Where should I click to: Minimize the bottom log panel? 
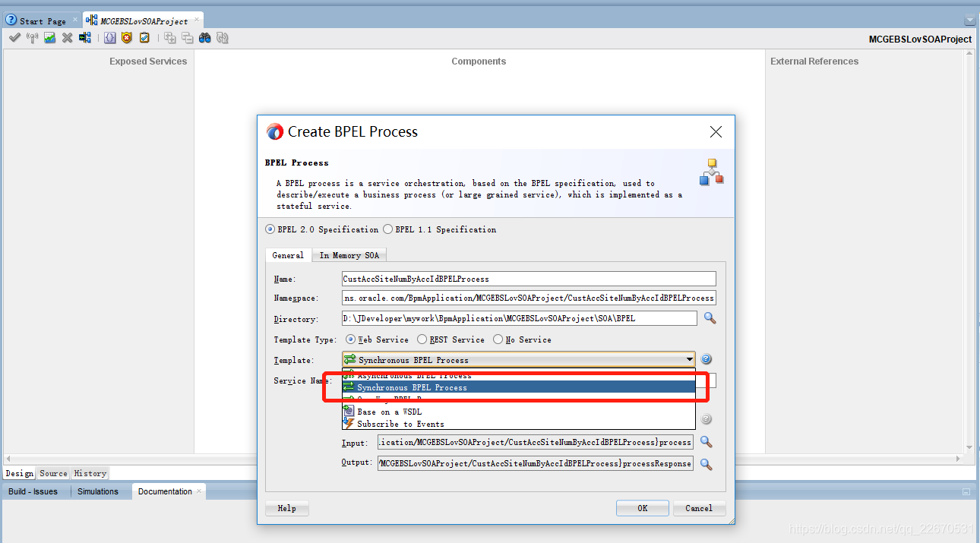click(x=967, y=491)
